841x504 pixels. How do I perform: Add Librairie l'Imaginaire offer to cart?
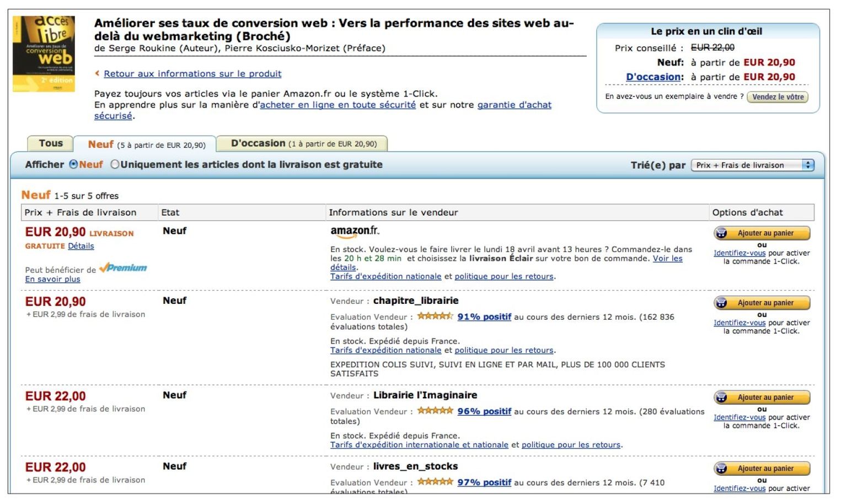(x=762, y=398)
